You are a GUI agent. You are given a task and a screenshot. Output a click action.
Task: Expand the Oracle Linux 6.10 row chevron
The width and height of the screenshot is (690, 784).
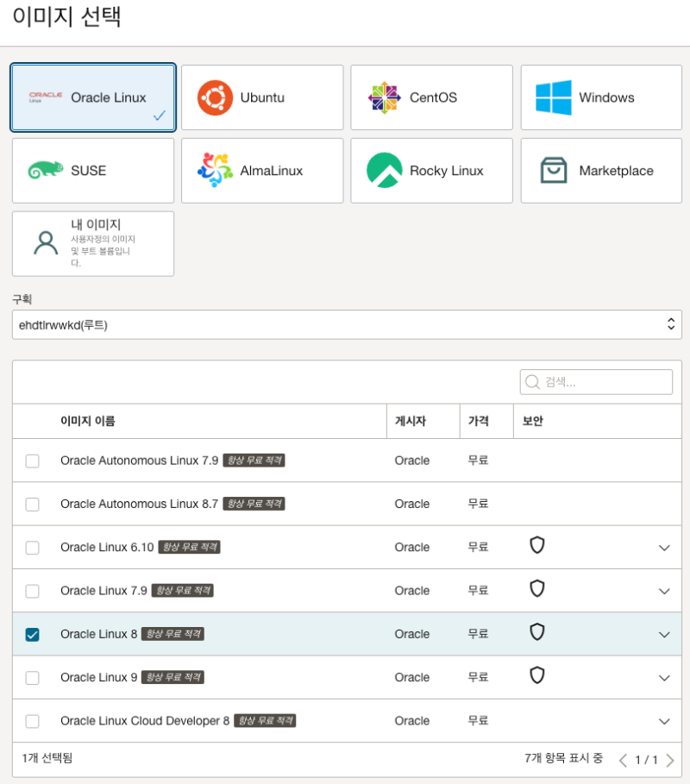(x=664, y=548)
